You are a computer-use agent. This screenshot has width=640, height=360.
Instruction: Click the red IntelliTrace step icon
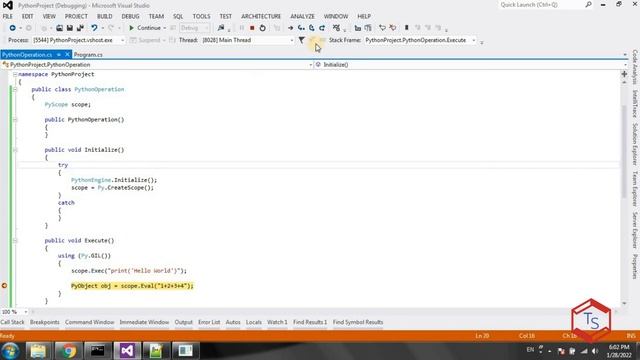pos(393,28)
